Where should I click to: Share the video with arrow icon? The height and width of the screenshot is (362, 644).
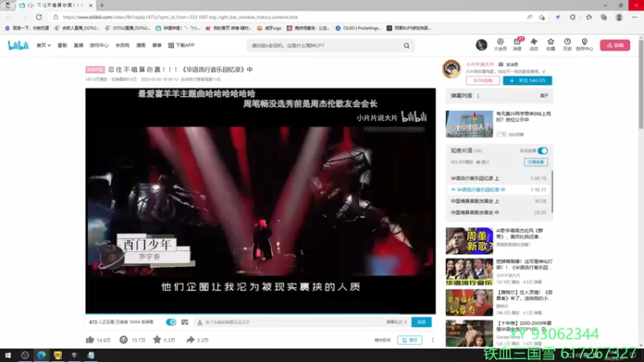190,339
